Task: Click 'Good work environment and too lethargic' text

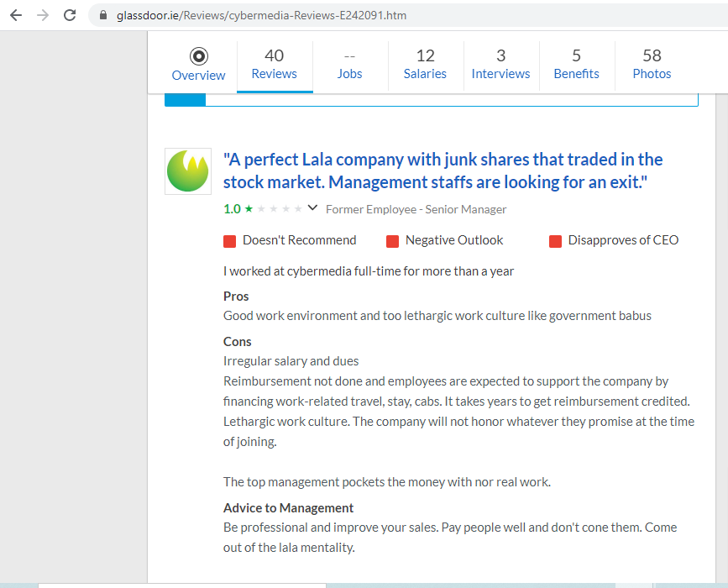Action: 437,316
